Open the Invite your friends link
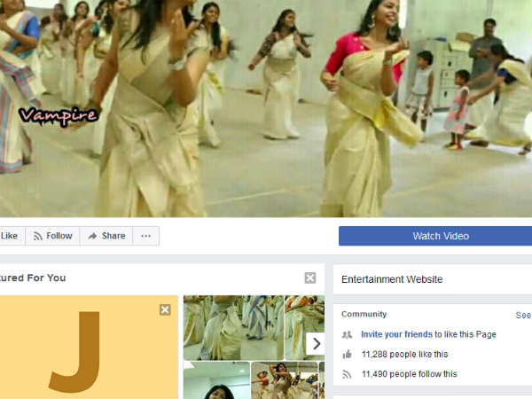Image resolution: width=532 pixels, height=399 pixels. 396,334
